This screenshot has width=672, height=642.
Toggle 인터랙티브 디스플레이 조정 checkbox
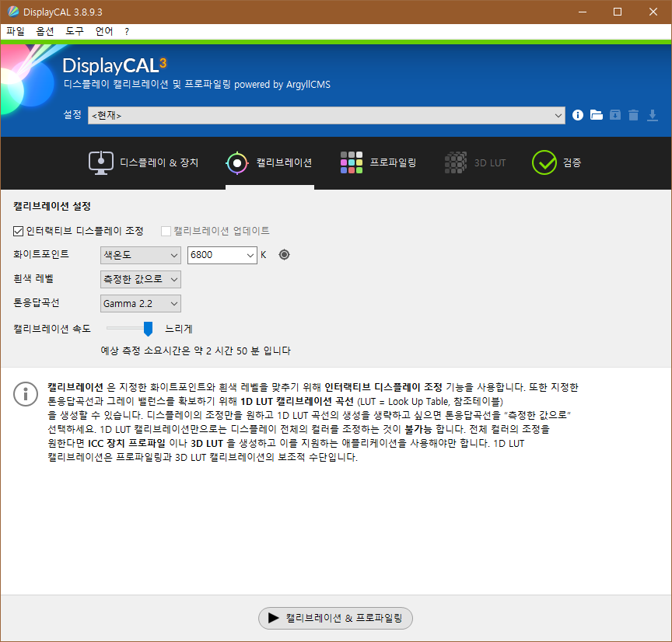(x=18, y=232)
